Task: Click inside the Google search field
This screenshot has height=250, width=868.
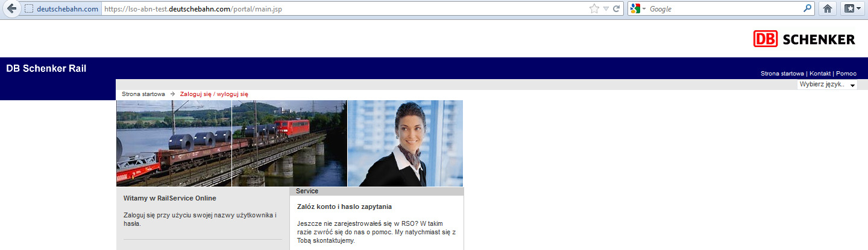Action: pyautogui.click(x=725, y=9)
